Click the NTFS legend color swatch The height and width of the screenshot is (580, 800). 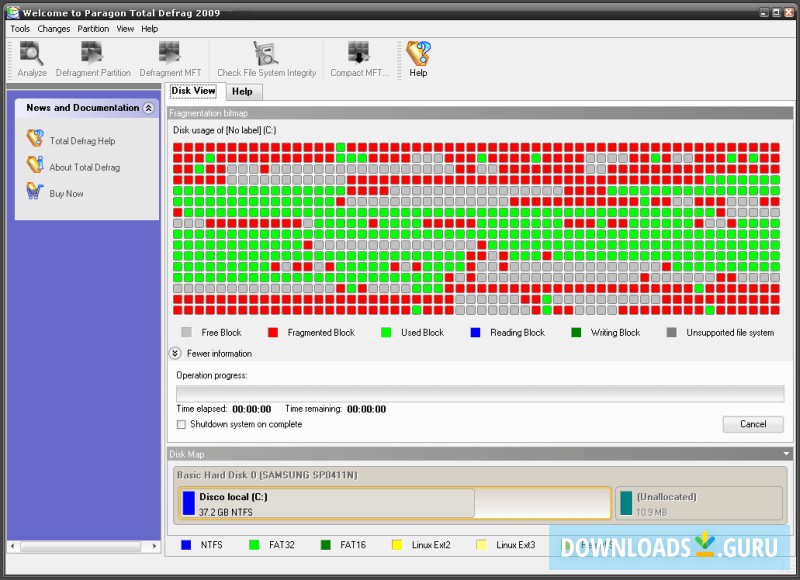click(x=186, y=545)
